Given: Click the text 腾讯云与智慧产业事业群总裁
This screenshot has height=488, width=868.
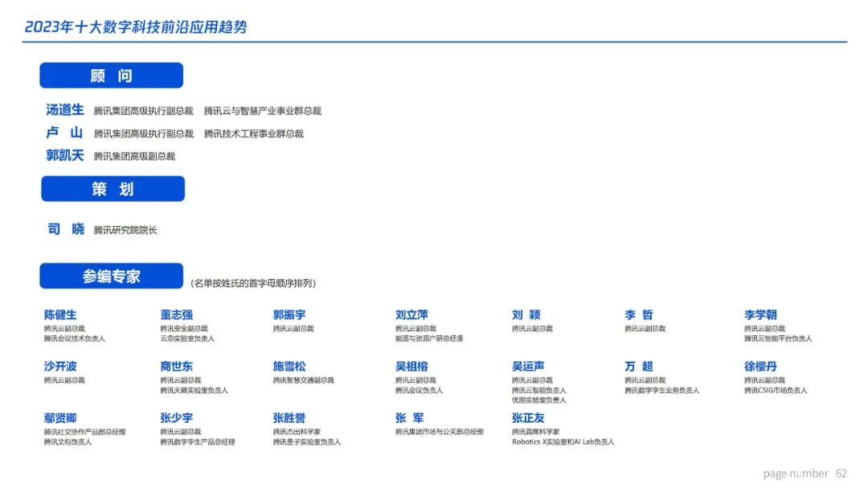Looking at the screenshot, I should pos(262,111).
